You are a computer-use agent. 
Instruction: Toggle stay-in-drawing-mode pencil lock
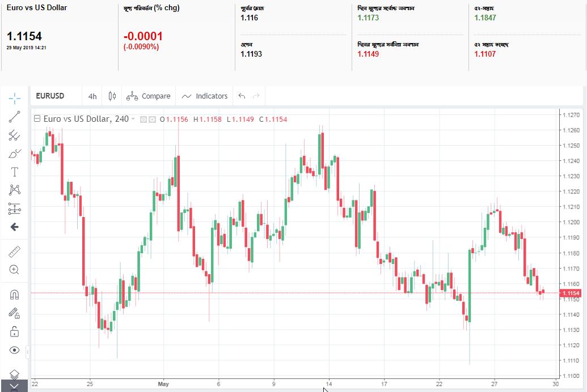click(15, 313)
